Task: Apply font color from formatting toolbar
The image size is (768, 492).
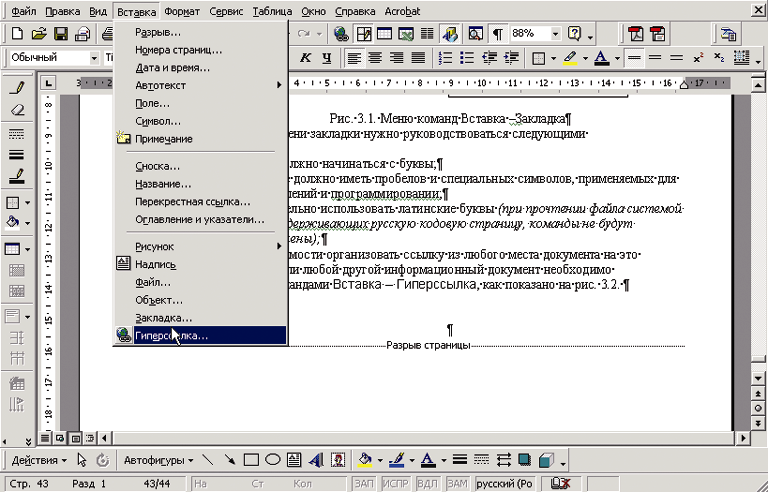Action: (x=601, y=58)
